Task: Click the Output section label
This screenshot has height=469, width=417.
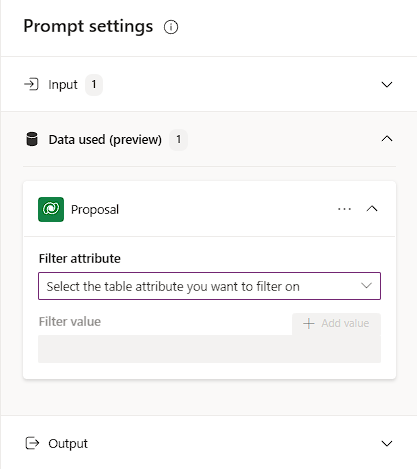Action: (68, 444)
